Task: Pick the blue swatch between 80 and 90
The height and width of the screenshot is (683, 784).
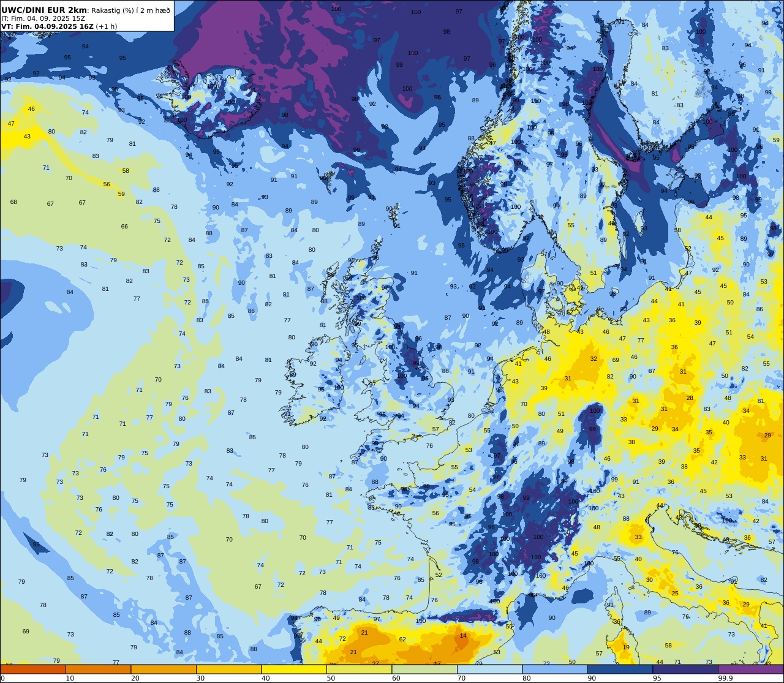Action: tap(555, 670)
